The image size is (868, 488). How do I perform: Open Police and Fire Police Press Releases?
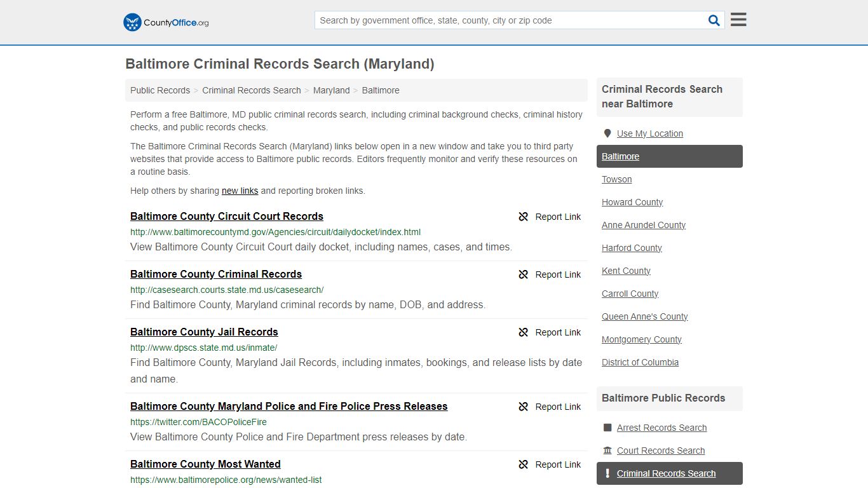coord(289,406)
